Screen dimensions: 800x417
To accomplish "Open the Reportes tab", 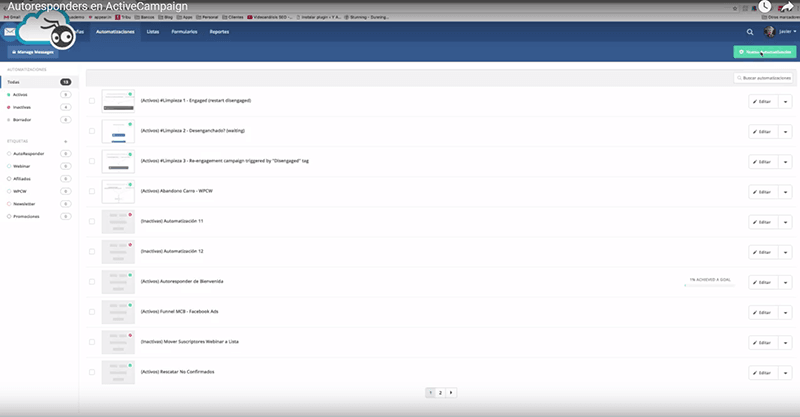I will (x=219, y=32).
